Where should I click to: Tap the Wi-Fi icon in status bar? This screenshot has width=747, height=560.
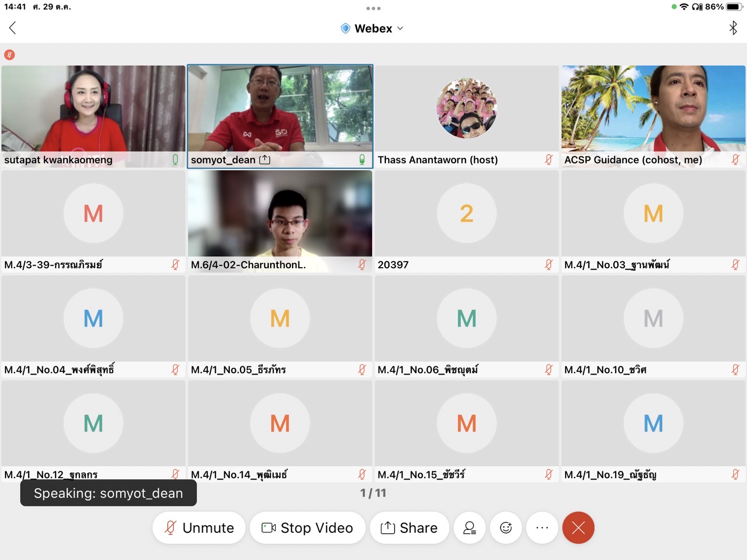(x=684, y=7)
